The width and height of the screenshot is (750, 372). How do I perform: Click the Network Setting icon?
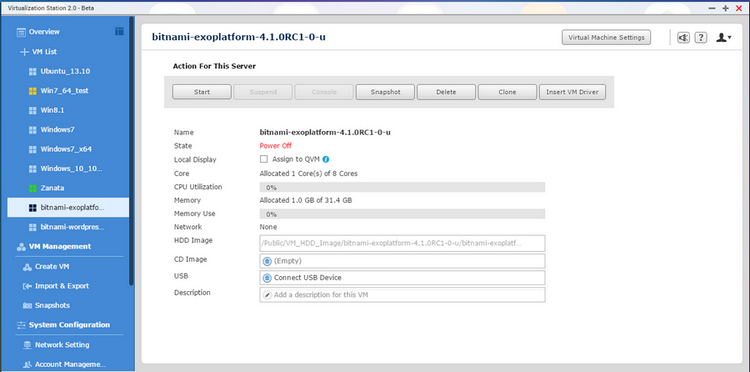27,345
